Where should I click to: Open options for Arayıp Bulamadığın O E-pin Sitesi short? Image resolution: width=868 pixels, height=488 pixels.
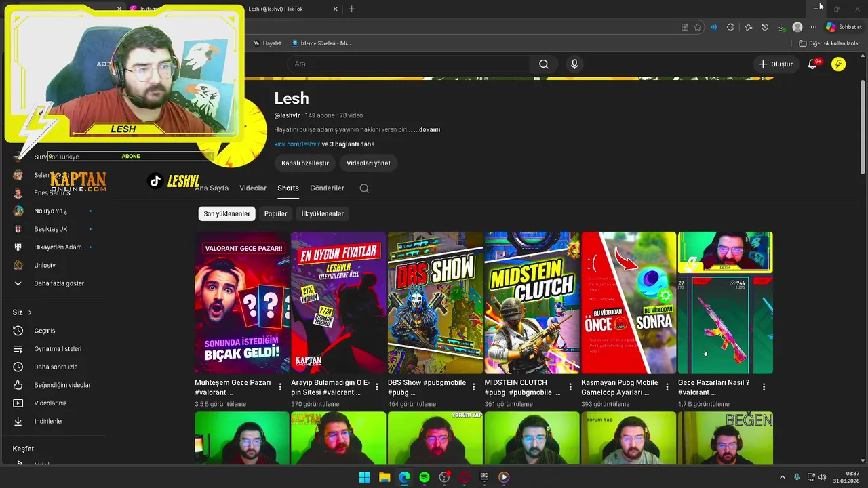tap(377, 387)
